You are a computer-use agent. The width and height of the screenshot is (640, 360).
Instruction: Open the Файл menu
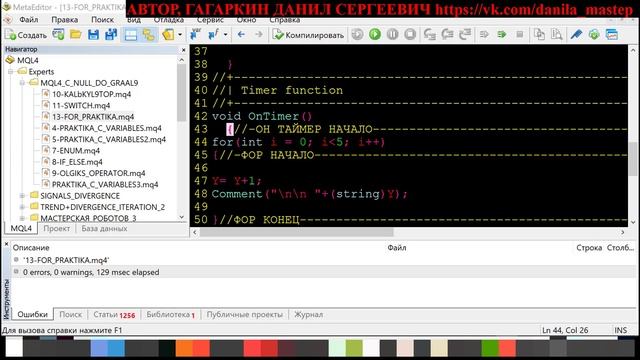[29, 20]
